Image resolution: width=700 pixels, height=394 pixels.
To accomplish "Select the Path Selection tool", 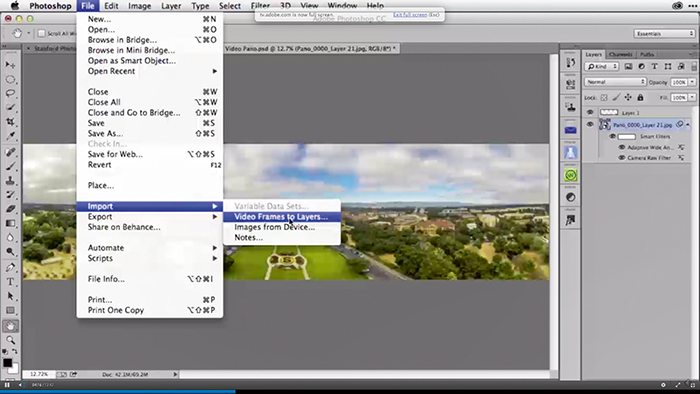I will coord(10,296).
